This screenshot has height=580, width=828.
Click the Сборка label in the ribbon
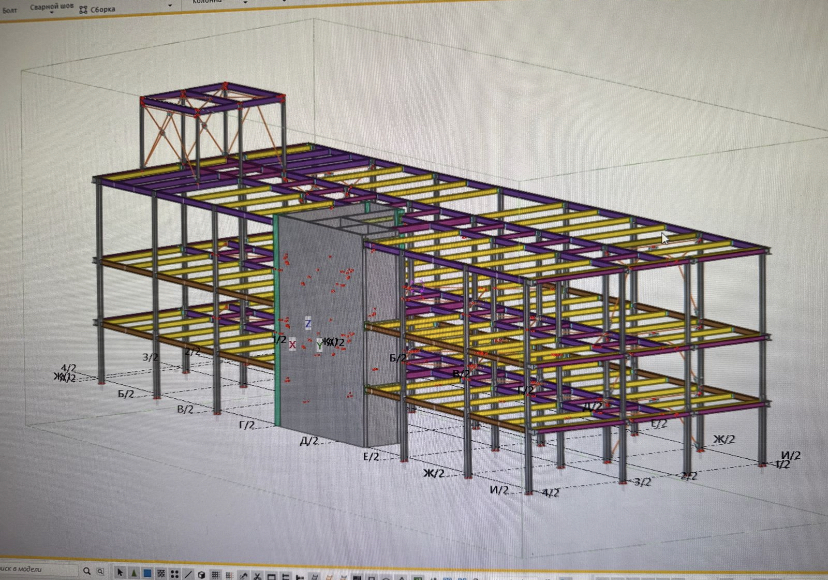pos(103,7)
